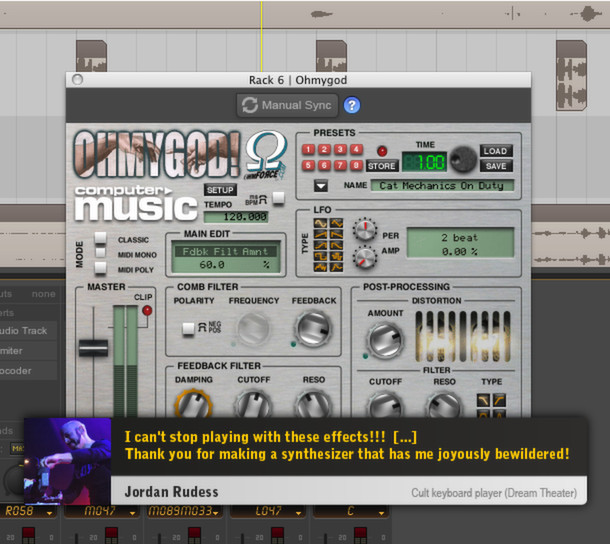Click the red LED next to STORE
This screenshot has height=544, width=610.
click(382, 151)
